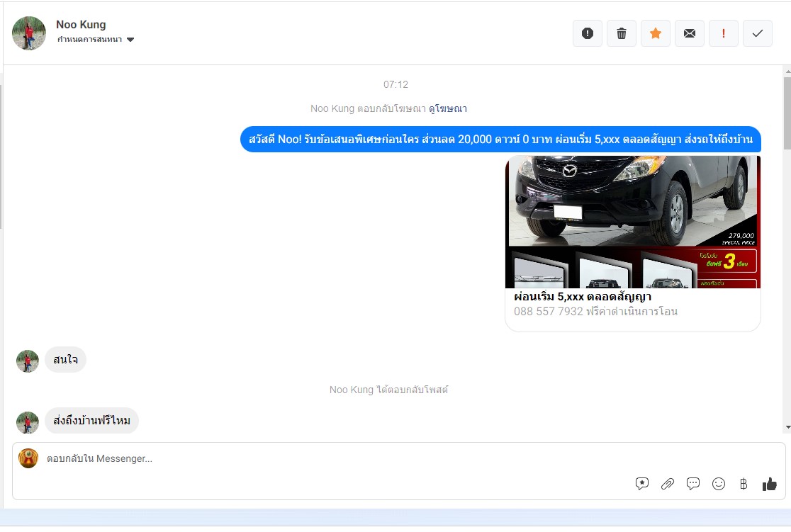The image size is (791, 532).
Task: Open Noo Kung's profile picture in header
Action: point(29,33)
